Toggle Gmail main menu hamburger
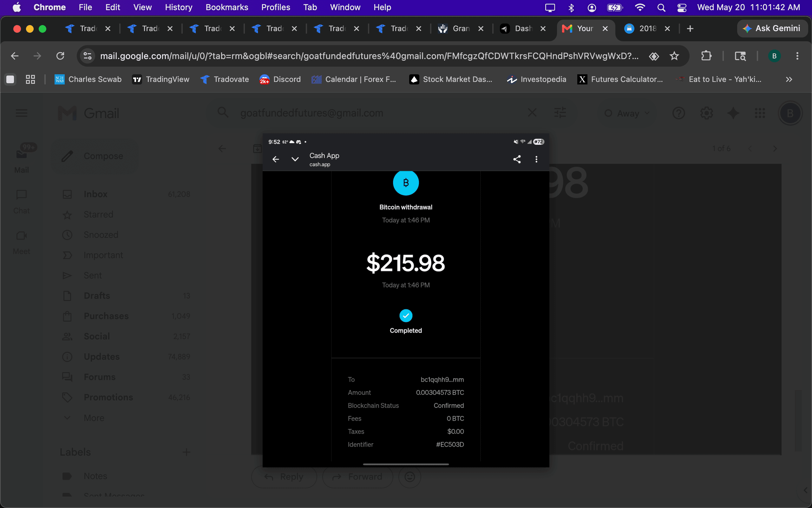Image resolution: width=812 pixels, height=508 pixels. pos(22,113)
